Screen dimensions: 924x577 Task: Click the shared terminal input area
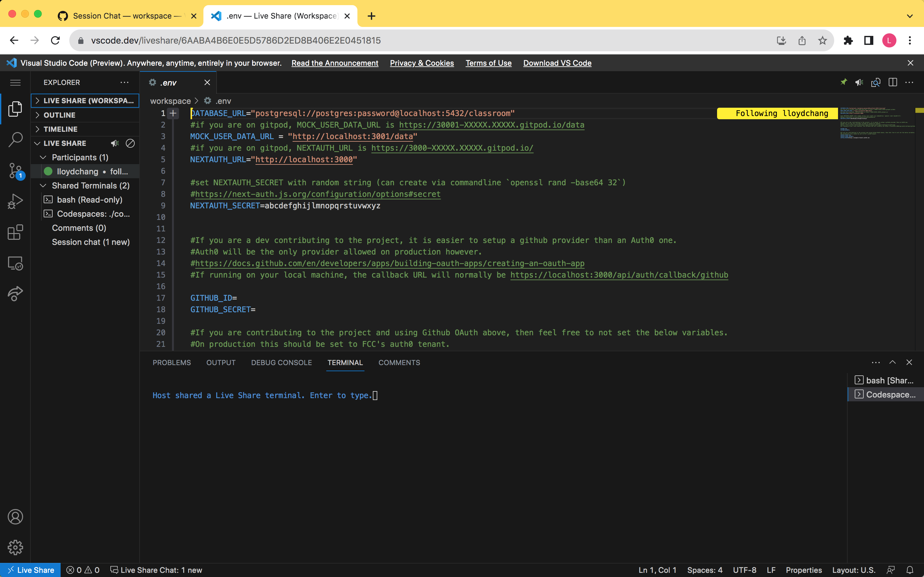[x=375, y=395]
